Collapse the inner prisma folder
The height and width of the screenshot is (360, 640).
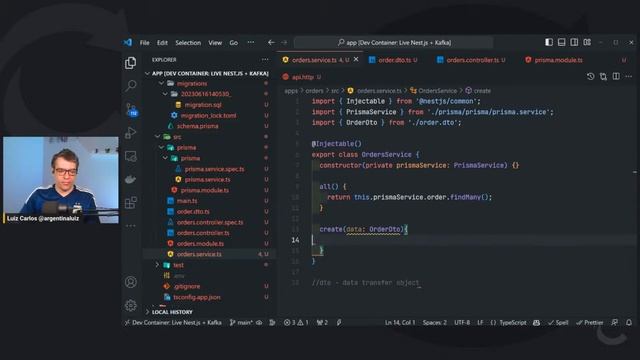coord(165,158)
